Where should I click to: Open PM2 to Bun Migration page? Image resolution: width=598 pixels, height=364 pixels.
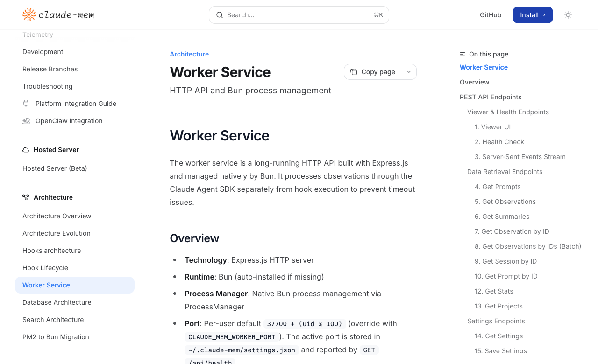(56, 337)
